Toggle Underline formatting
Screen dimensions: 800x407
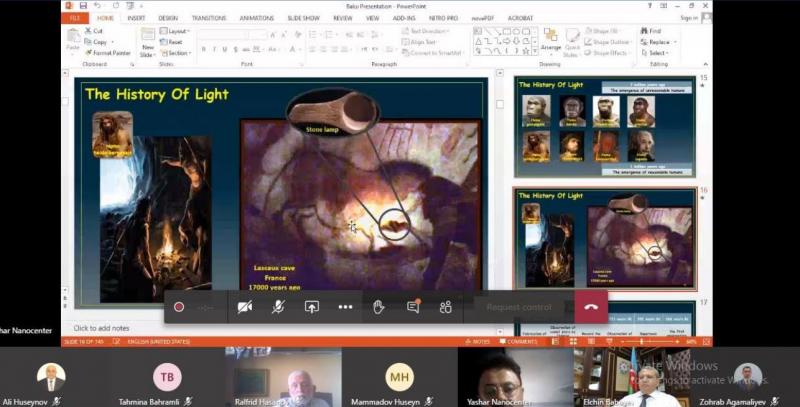tap(224, 49)
